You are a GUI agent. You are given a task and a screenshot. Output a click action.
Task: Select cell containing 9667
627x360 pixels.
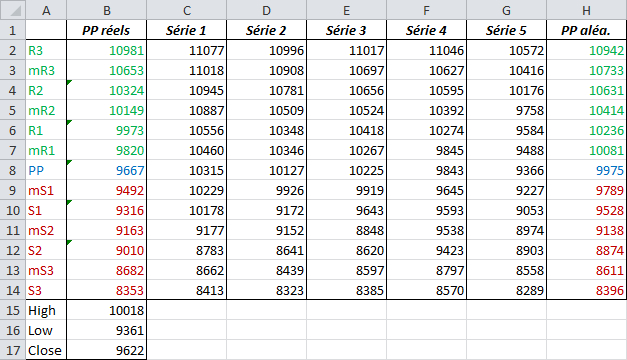(x=106, y=170)
